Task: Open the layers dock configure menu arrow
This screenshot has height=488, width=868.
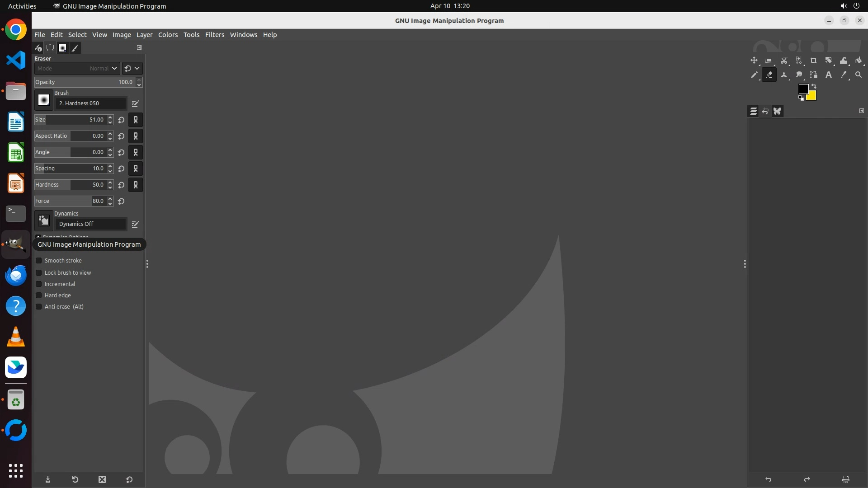Action: coord(861,111)
